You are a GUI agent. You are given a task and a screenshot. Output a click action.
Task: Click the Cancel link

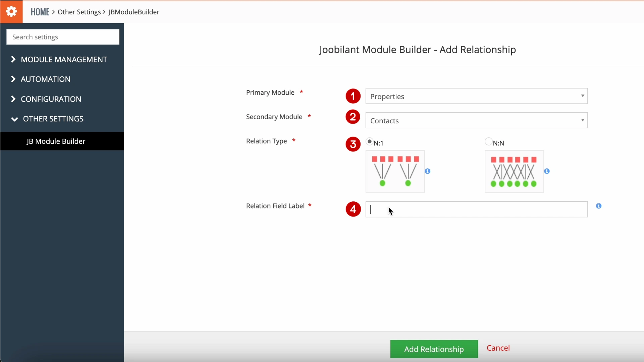[498, 348]
